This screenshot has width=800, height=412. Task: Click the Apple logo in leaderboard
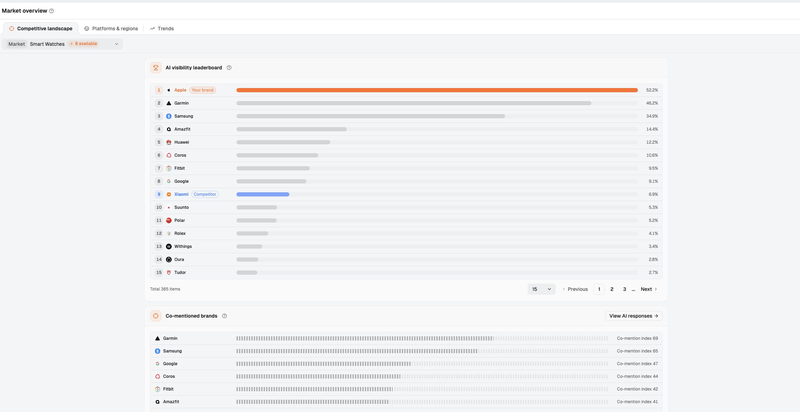pyautogui.click(x=169, y=90)
